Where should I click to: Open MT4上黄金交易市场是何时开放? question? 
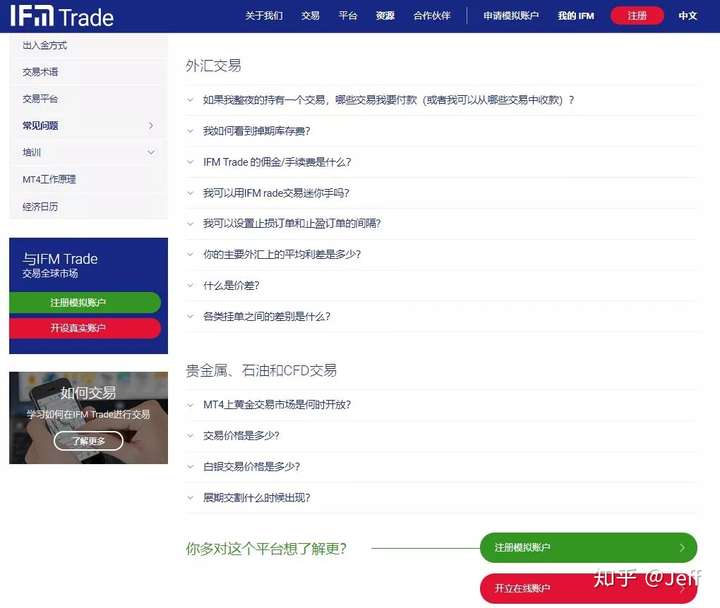pyautogui.click(x=277, y=405)
